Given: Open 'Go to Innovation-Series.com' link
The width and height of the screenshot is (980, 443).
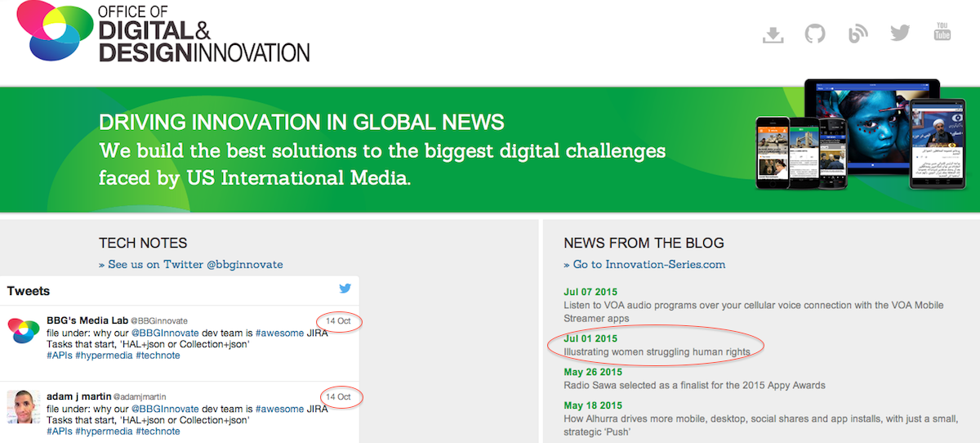Looking at the screenshot, I should [x=644, y=264].
